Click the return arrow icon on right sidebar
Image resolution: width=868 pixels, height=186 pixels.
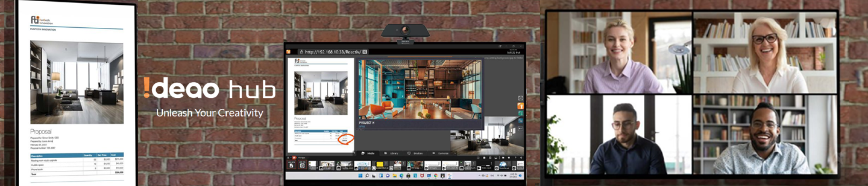tap(521, 128)
